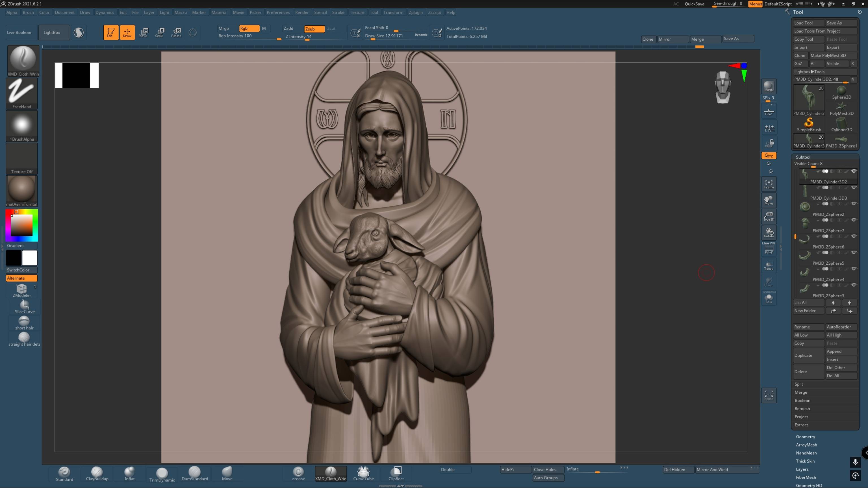The width and height of the screenshot is (868, 488).
Task: Click the Frame view icon
Action: [769, 184]
